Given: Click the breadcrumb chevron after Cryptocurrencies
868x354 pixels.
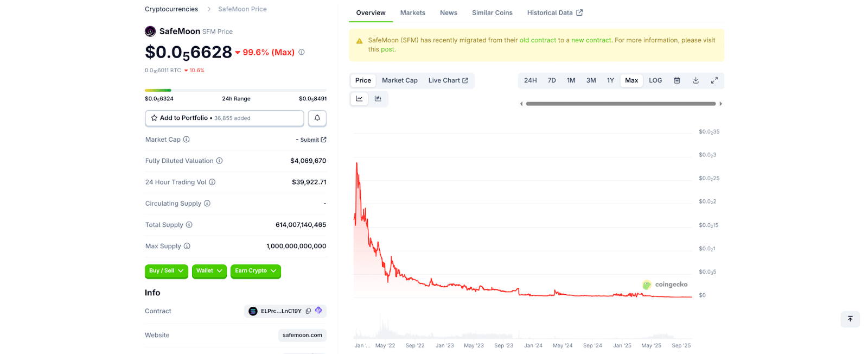Looking at the screenshot, I should pos(209,9).
